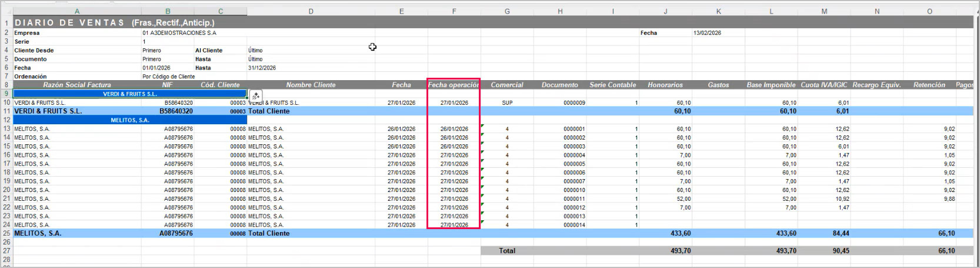The height and width of the screenshot is (268, 980).
Task: Select column F header
Action: click(454, 11)
